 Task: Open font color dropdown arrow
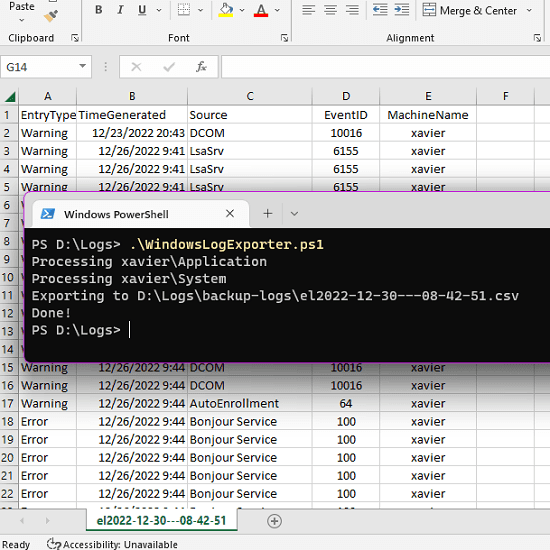coord(277,10)
